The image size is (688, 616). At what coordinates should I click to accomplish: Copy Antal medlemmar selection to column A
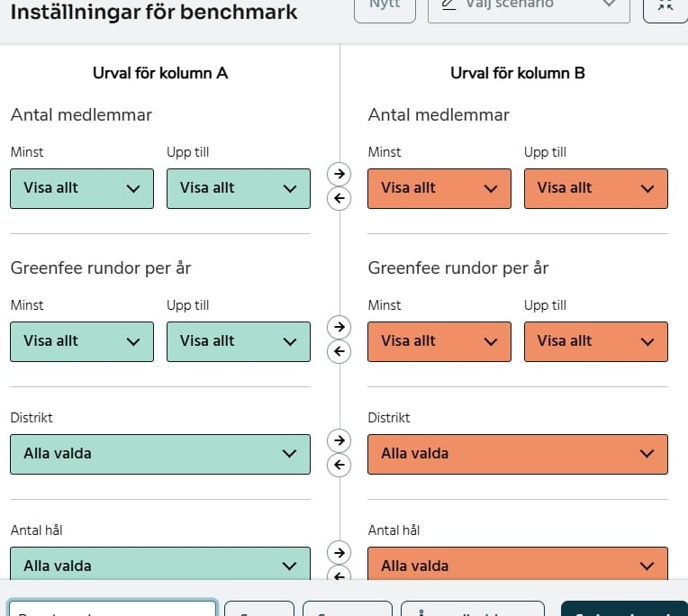[339, 199]
